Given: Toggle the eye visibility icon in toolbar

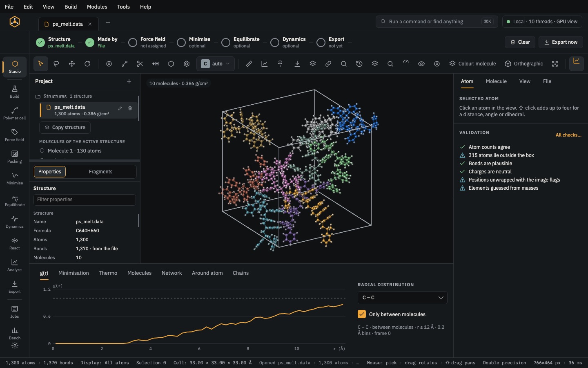Looking at the screenshot, I should click(421, 64).
